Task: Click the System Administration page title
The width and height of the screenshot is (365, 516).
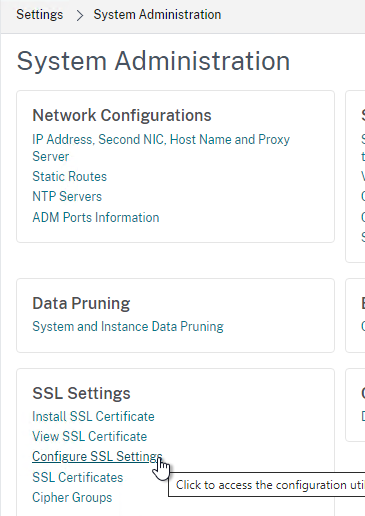Action: click(153, 61)
